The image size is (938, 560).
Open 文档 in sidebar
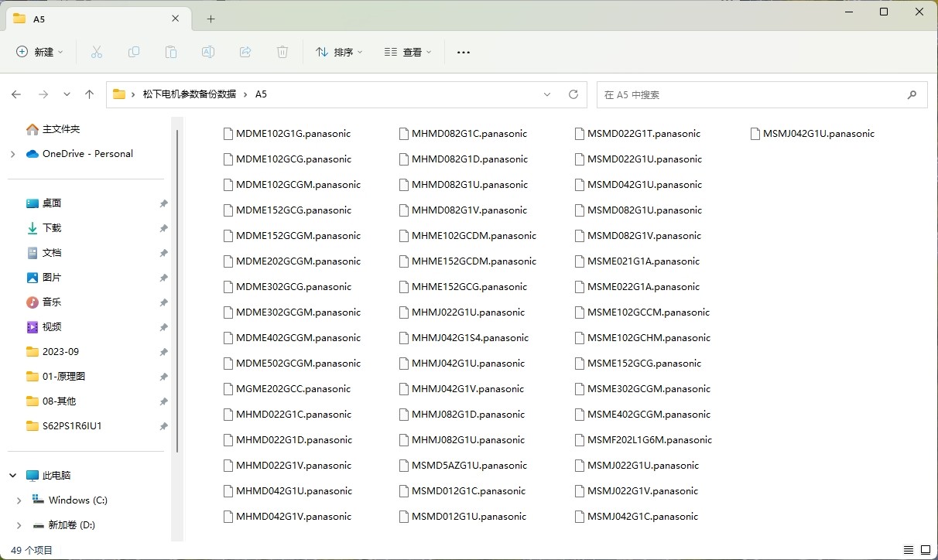click(x=52, y=253)
